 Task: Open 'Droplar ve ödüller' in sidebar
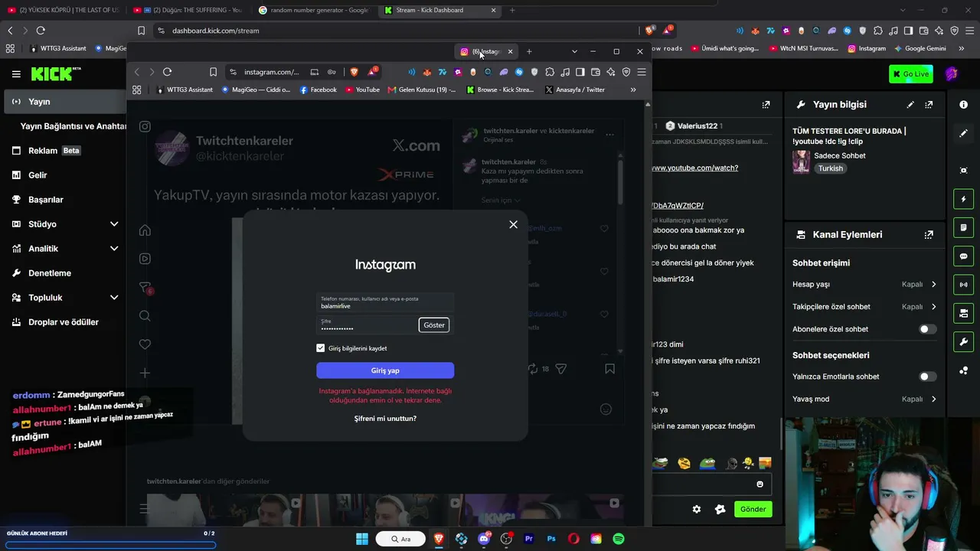pos(64,322)
